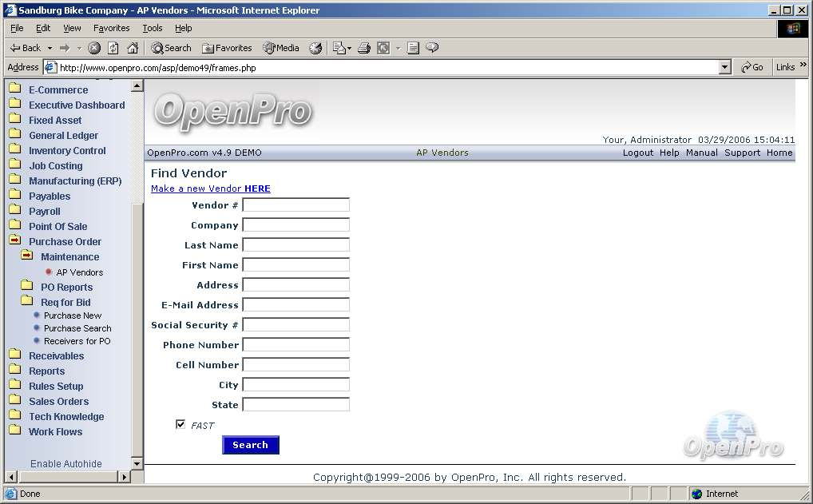This screenshot has width=813, height=504.
Task: Click the Mail toolbar icon
Action: (x=339, y=48)
